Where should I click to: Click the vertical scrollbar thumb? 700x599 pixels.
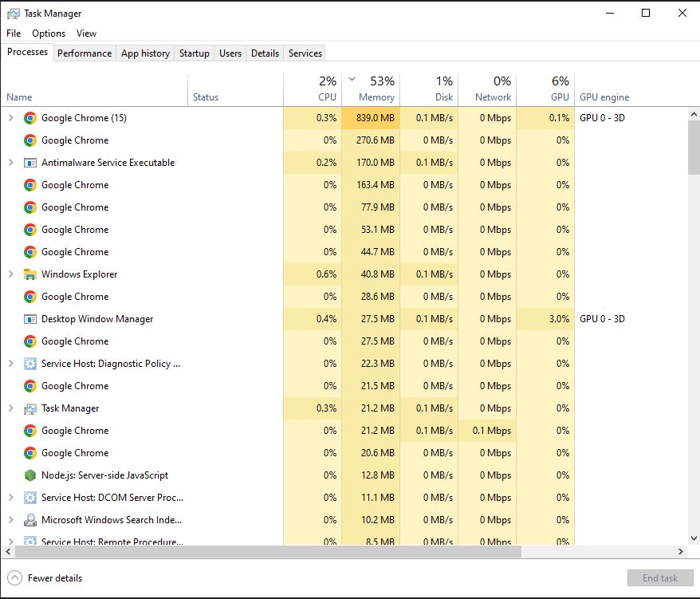[694, 147]
